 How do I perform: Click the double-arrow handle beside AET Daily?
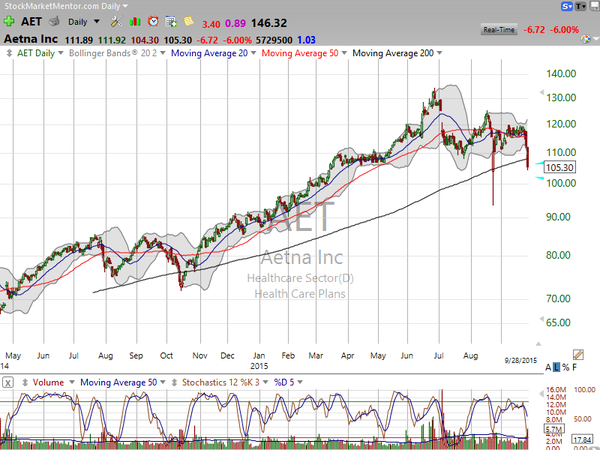[x=9, y=53]
